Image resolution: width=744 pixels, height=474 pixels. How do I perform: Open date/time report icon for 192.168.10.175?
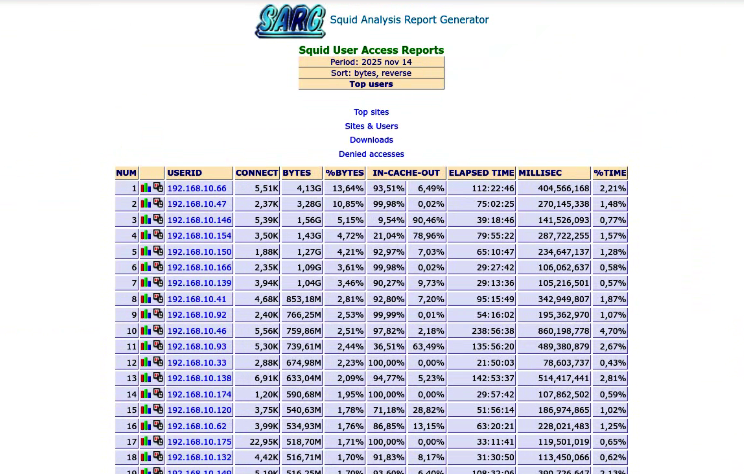coord(158,442)
